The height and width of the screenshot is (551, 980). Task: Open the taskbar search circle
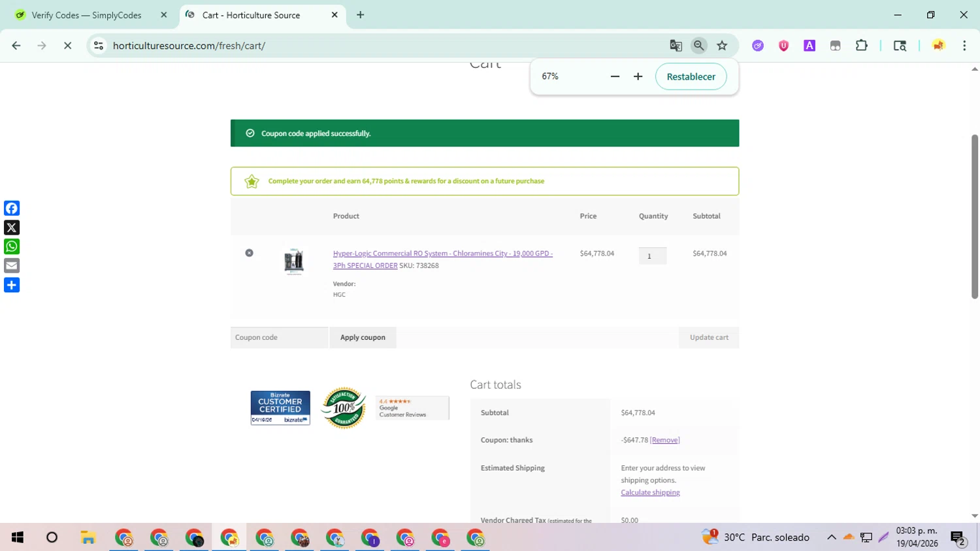52,537
